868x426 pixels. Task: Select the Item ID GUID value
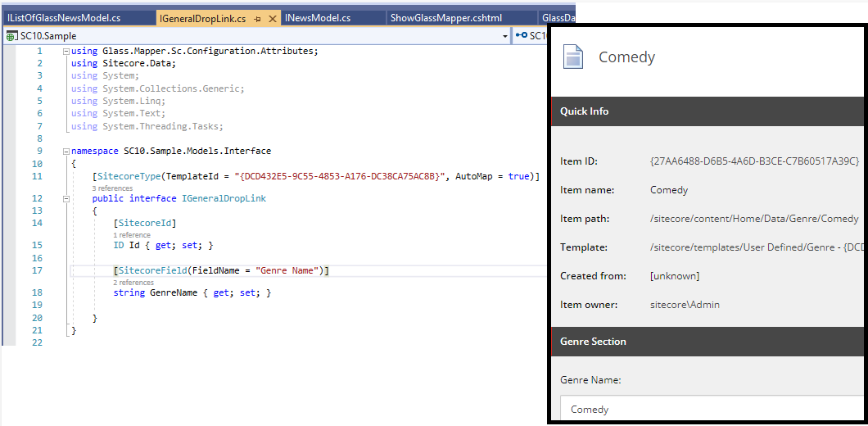tap(754, 161)
